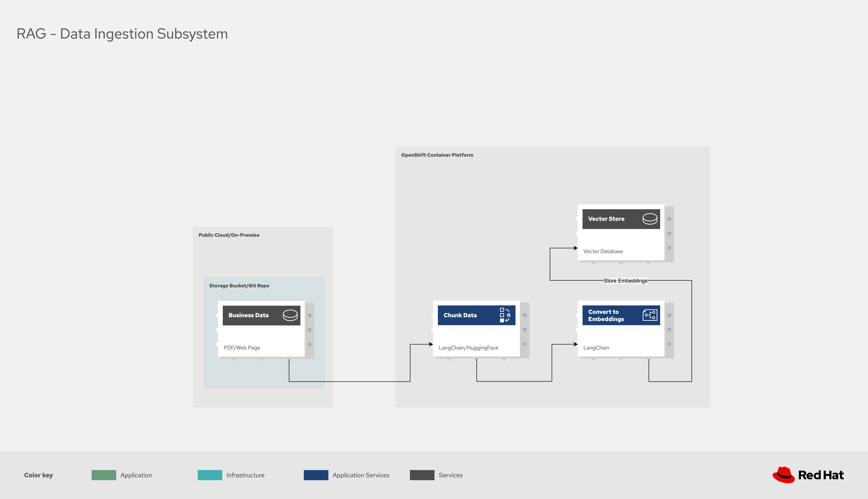The width and height of the screenshot is (868, 499).
Task: Click the chunking workflow icon in Chunk Data
Action: coord(505,315)
